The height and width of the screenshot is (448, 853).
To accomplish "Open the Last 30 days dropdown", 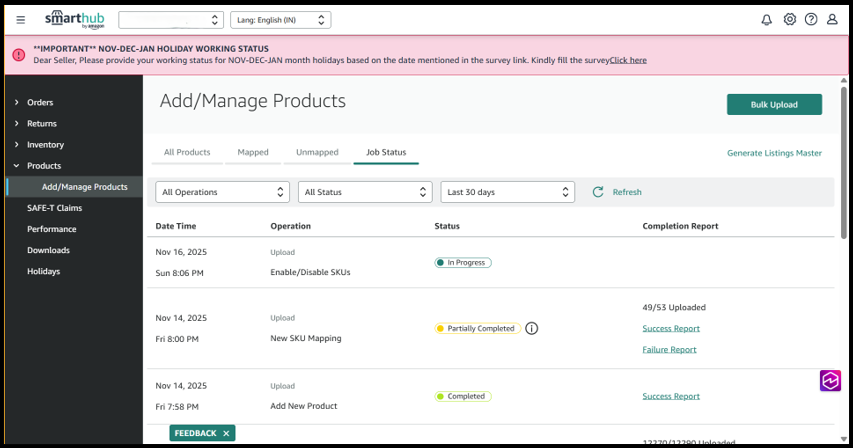I will [x=508, y=192].
